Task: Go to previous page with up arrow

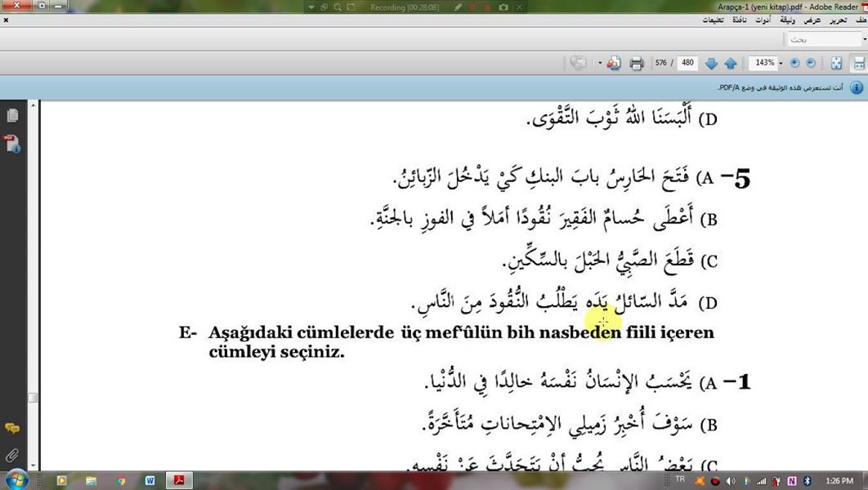Action: point(731,63)
